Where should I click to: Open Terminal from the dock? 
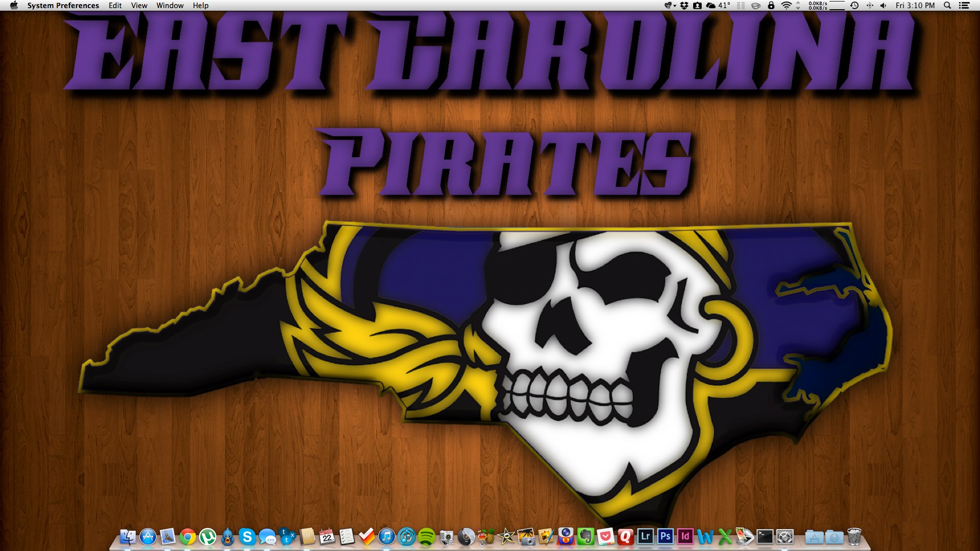tap(765, 536)
